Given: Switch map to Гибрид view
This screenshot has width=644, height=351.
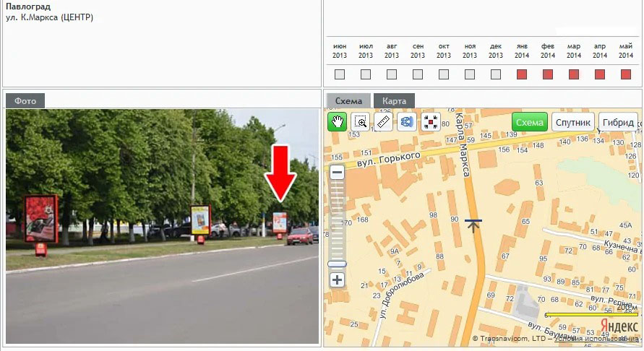Looking at the screenshot, I should [618, 122].
